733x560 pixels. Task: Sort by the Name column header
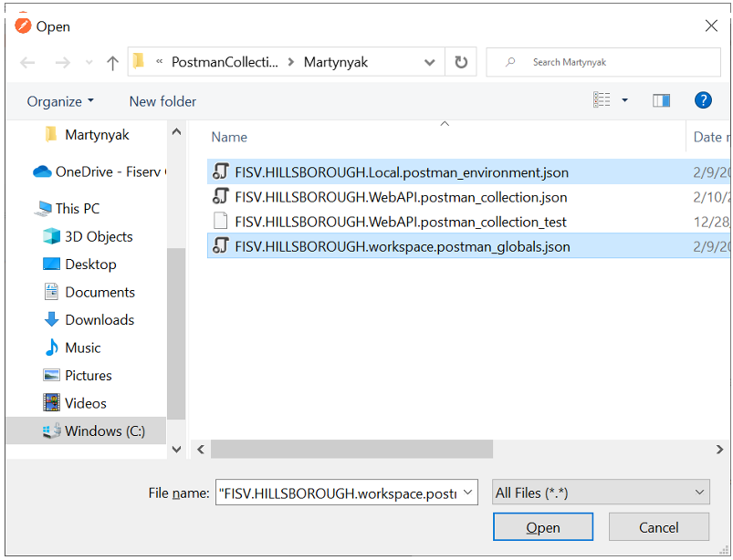tap(229, 137)
